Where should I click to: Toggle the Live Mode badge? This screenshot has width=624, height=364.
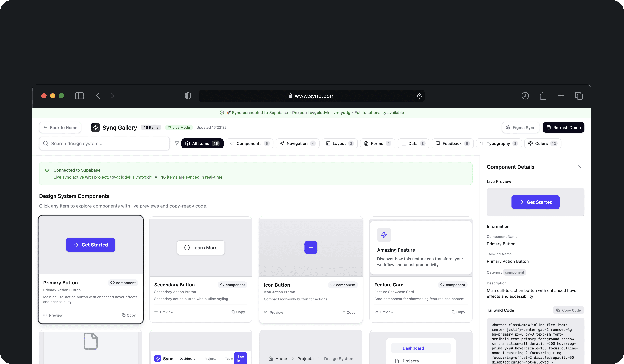click(179, 127)
